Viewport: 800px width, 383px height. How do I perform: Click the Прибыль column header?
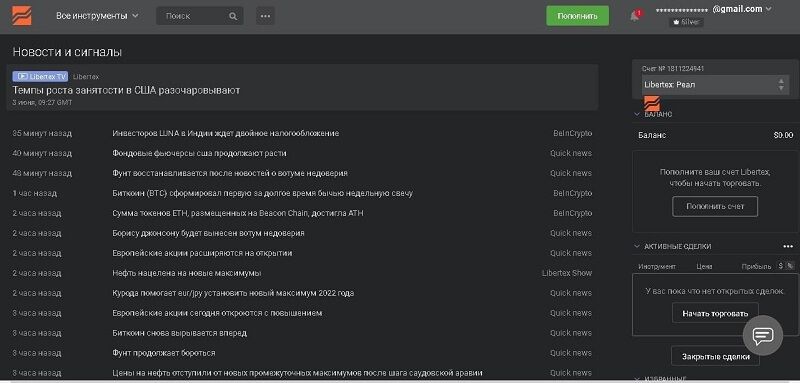click(x=756, y=266)
